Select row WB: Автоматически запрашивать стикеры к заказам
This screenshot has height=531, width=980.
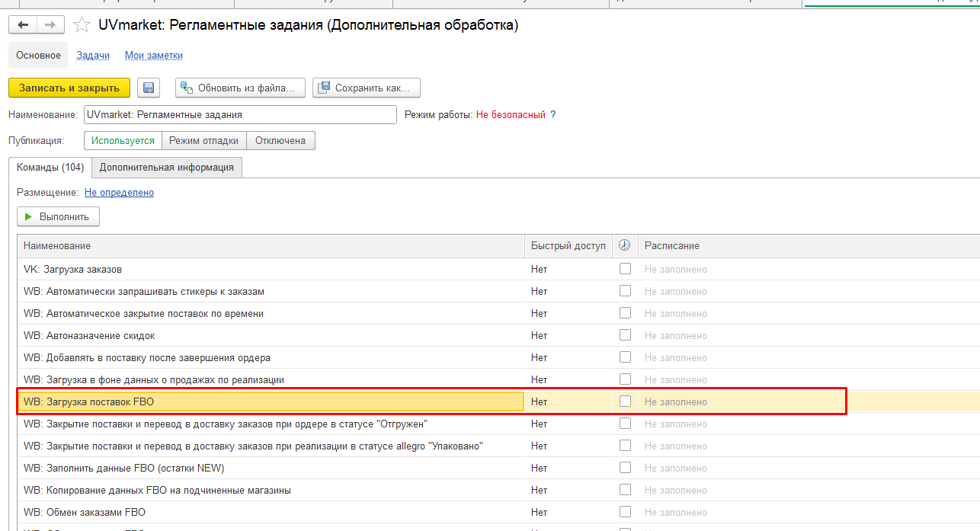coord(498,291)
